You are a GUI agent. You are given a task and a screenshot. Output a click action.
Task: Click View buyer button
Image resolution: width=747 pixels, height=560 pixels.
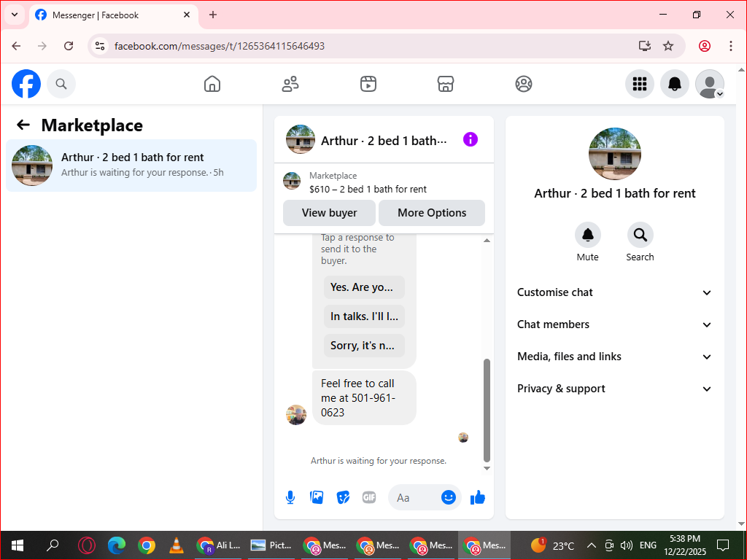click(329, 213)
